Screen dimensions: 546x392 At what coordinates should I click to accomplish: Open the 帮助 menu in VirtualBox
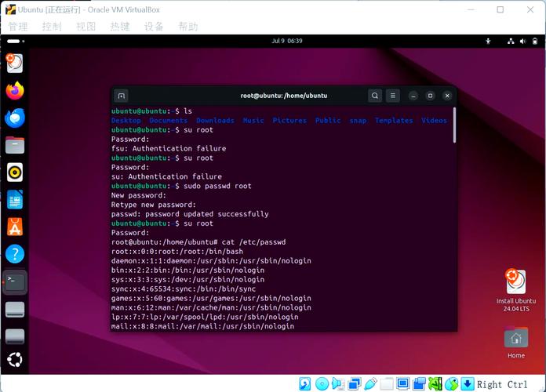pyautogui.click(x=188, y=27)
